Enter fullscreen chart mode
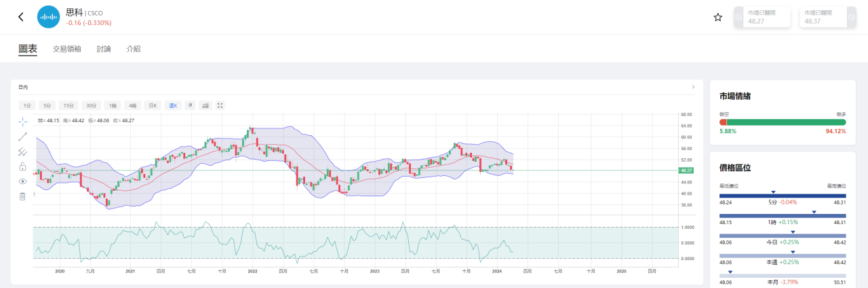The image size is (868, 288). 220,105
